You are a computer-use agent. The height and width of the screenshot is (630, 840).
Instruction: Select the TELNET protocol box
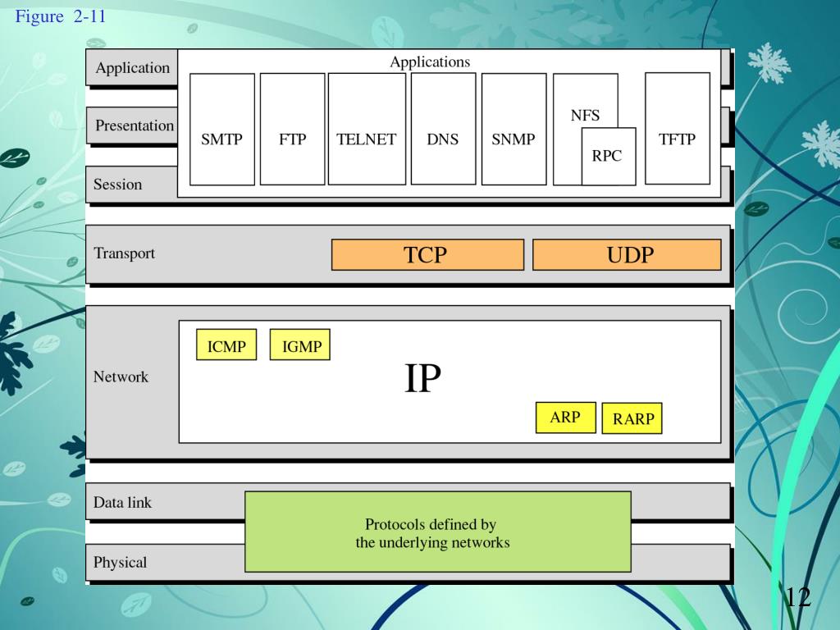[367, 129]
